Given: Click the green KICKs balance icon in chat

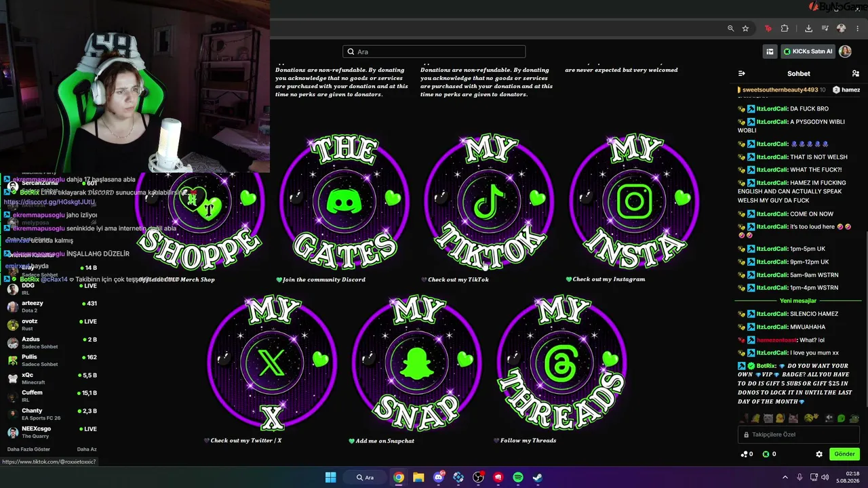Looking at the screenshot, I should point(766,454).
